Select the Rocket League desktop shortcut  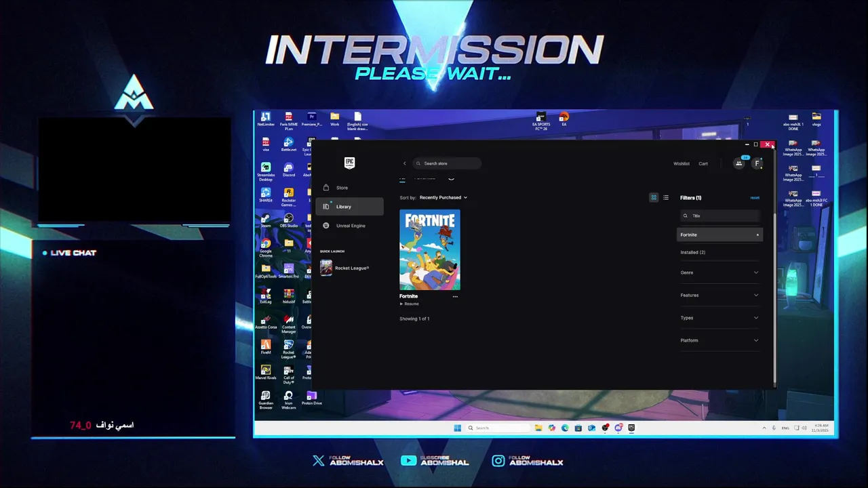pos(289,349)
